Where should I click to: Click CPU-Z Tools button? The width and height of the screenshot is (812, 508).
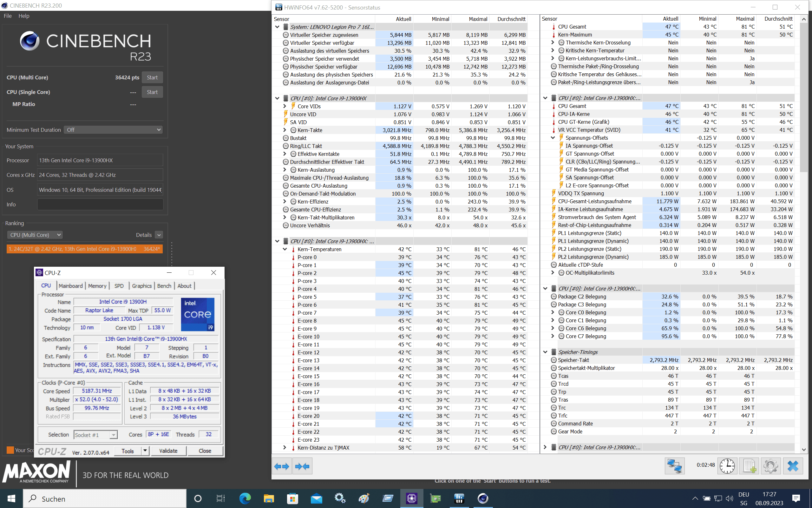(128, 451)
